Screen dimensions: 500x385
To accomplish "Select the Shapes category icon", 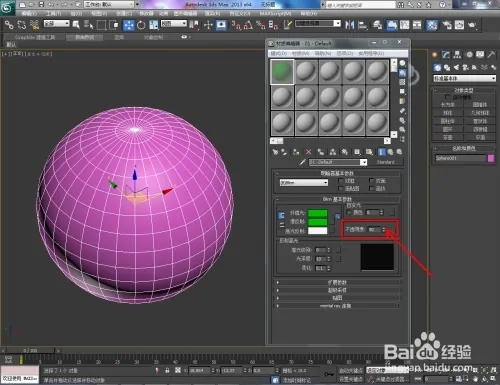I will click(x=447, y=68).
